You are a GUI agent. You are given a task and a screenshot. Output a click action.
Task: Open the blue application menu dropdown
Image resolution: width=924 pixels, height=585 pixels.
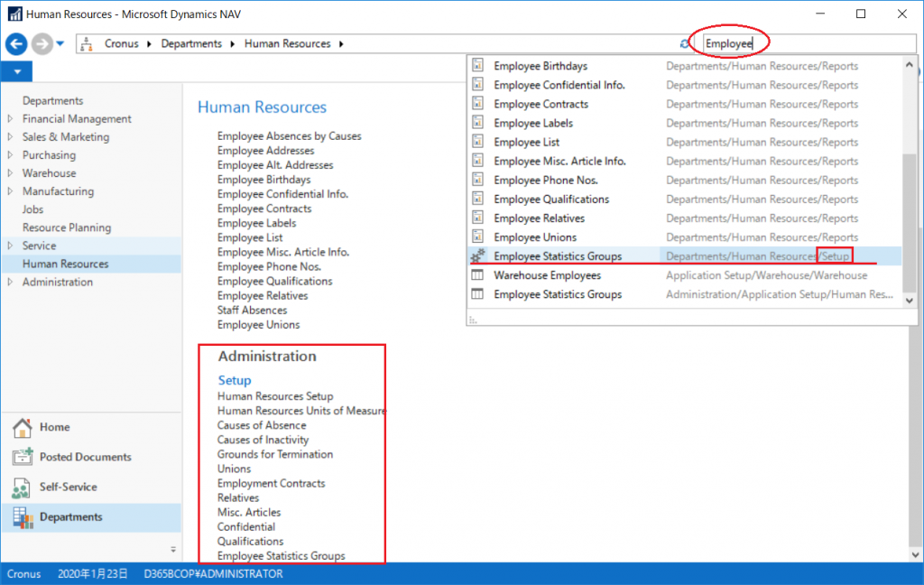coord(17,72)
